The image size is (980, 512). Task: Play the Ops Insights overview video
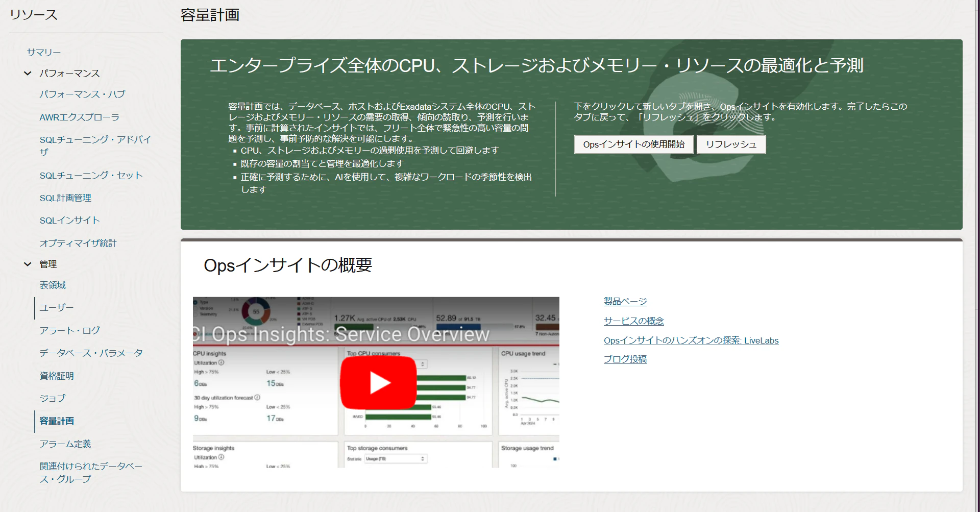pos(378,383)
